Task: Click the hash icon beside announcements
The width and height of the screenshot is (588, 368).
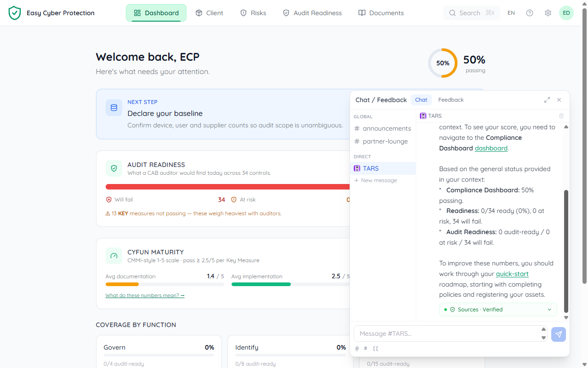Action: (x=357, y=128)
